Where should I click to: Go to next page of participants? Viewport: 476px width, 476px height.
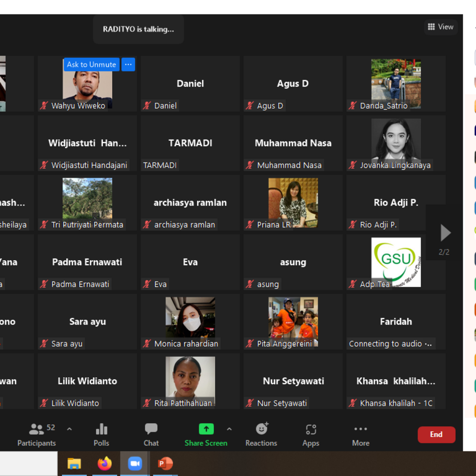(x=445, y=233)
